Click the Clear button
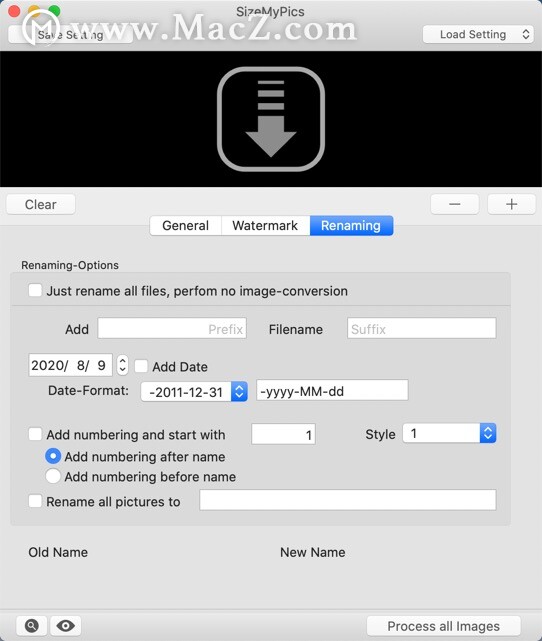The height and width of the screenshot is (641, 542). 40,204
